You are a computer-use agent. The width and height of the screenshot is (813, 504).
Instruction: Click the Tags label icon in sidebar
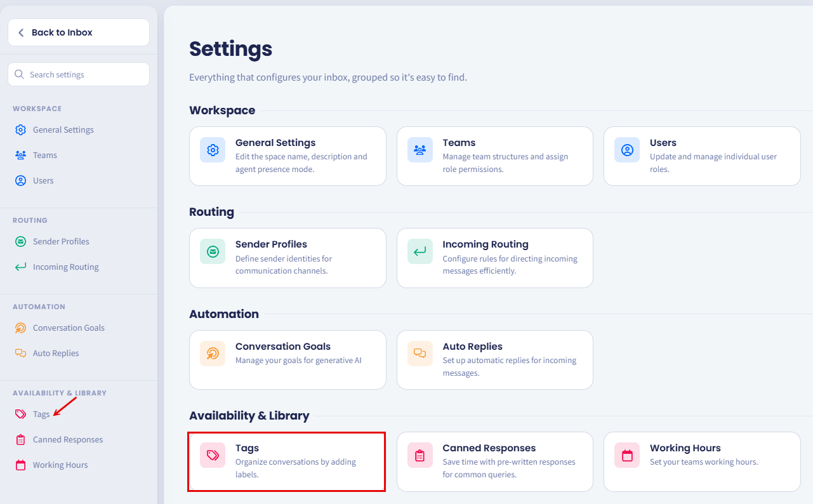coord(20,414)
